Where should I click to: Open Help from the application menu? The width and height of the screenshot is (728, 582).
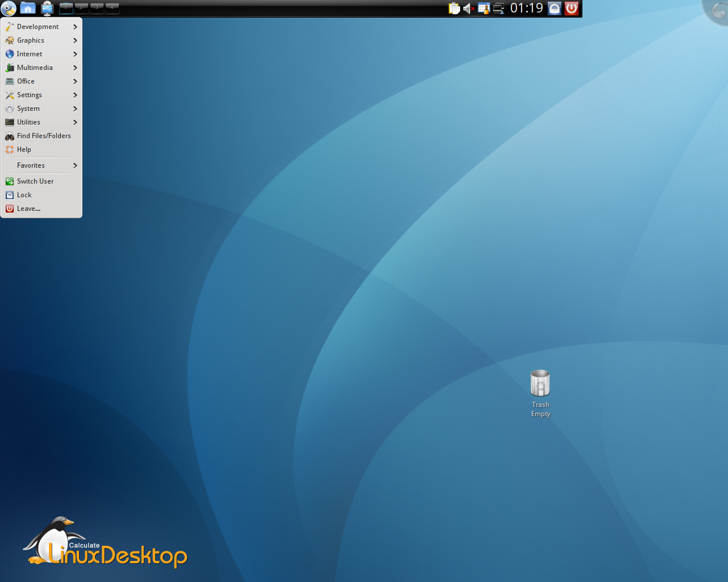tap(42, 149)
